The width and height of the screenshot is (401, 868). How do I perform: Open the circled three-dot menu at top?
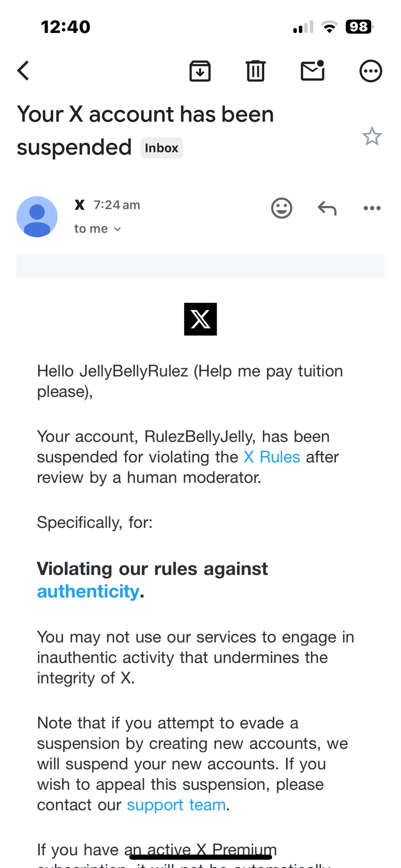tap(371, 71)
